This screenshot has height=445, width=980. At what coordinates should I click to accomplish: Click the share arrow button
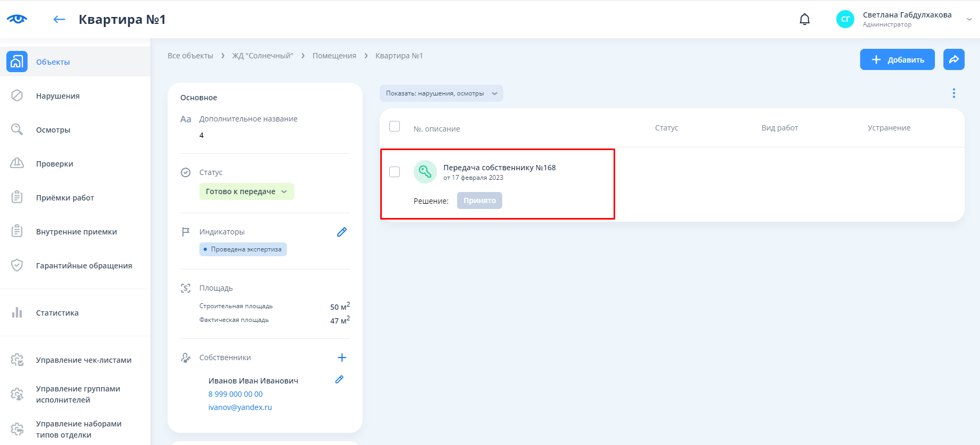tap(953, 59)
